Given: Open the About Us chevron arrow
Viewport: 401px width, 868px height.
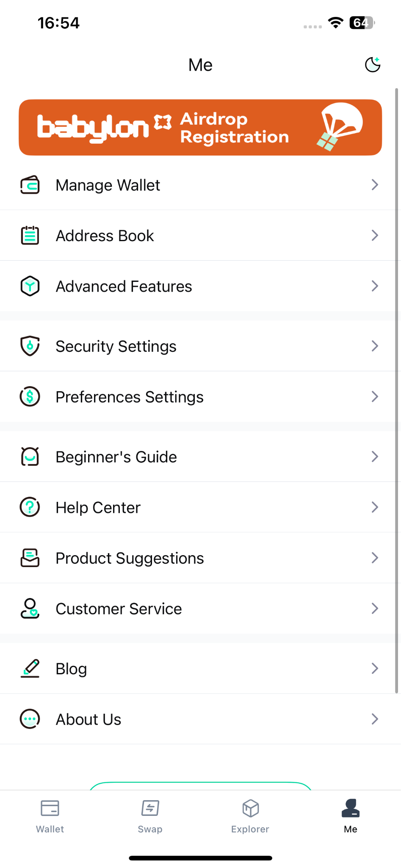Looking at the screenshot, I should click(x=375, y=719).
